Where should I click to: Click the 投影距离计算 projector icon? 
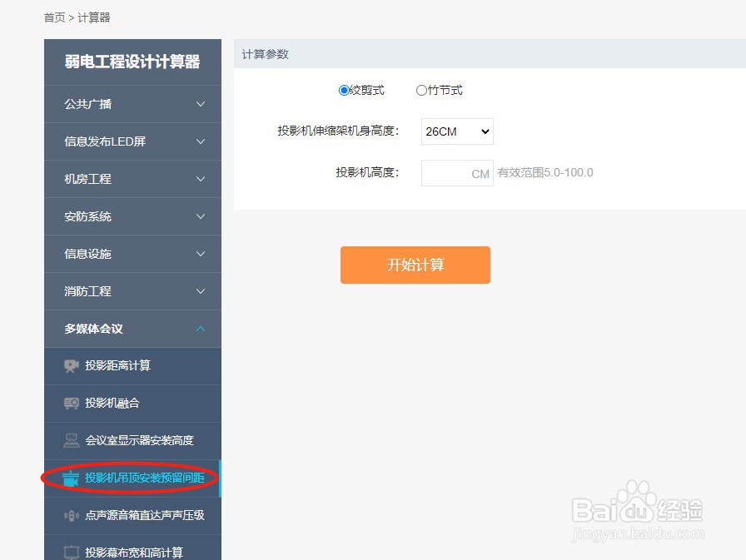70,366
